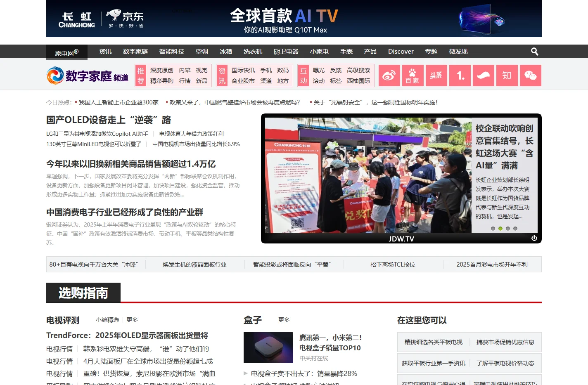The image size is (588, 385).
Task: Click 更多 next to 电视评测 小编精选
Action: pyautogui.click(x=132, y=320)
